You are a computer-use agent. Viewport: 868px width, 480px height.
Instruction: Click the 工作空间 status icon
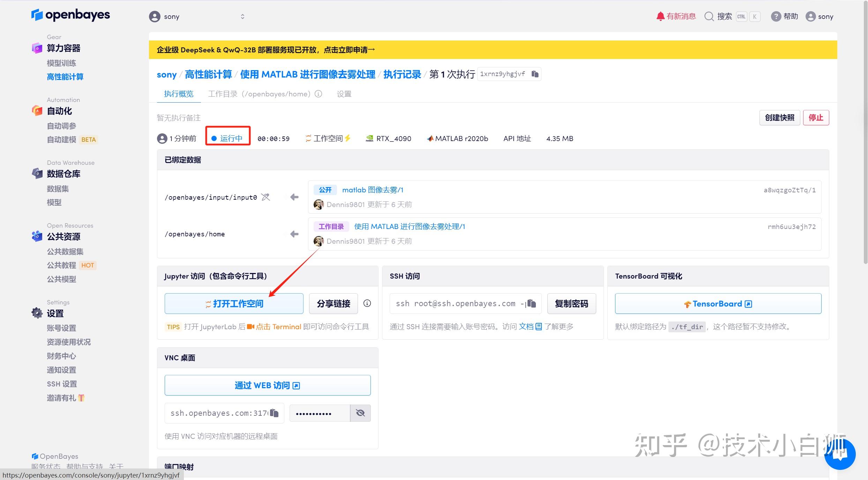[x=308, y=139]
